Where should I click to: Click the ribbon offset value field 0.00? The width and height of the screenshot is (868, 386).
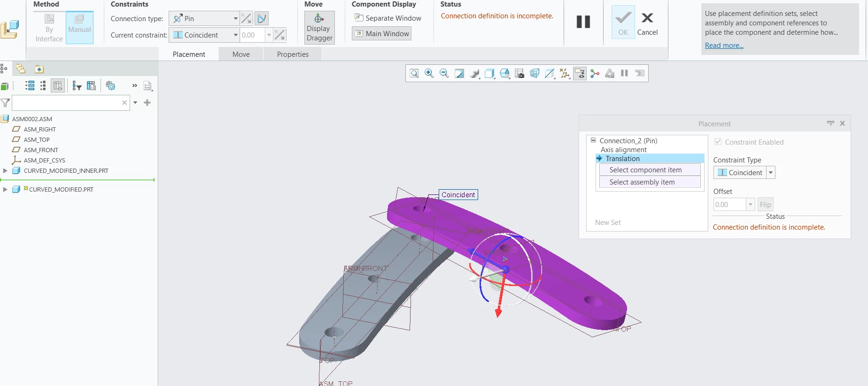[252, 35]
